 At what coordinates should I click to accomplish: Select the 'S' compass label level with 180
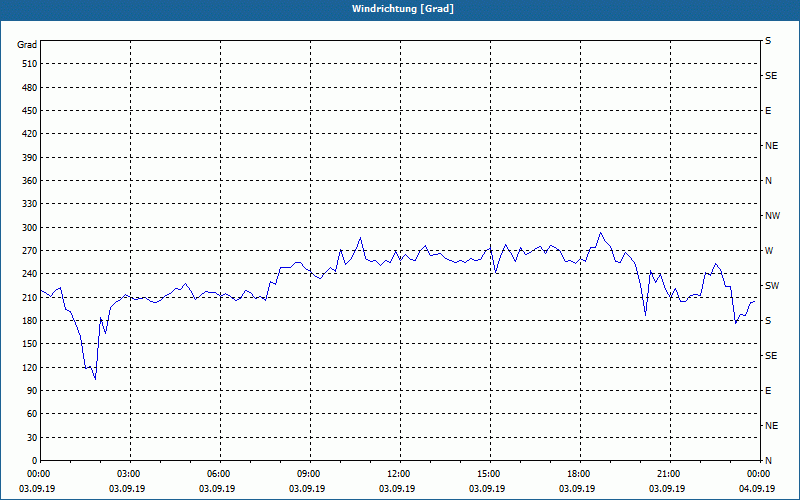768,321
